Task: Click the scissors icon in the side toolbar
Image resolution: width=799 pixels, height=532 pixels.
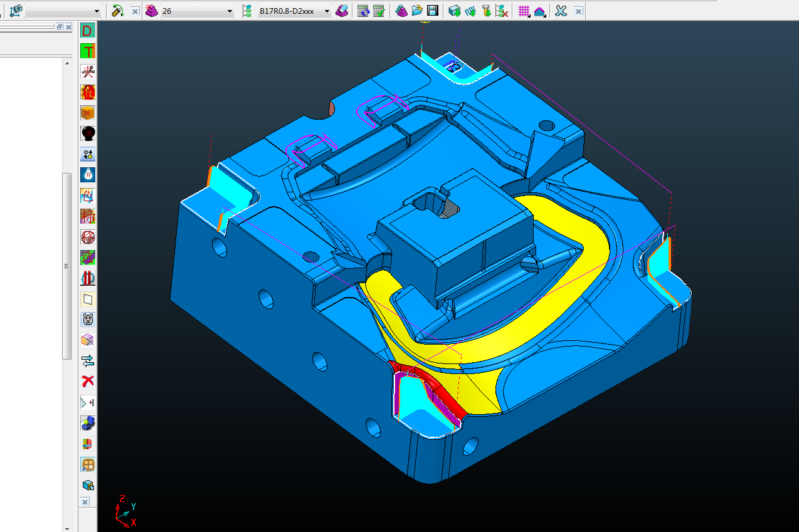Action: [x=88, y=72]
